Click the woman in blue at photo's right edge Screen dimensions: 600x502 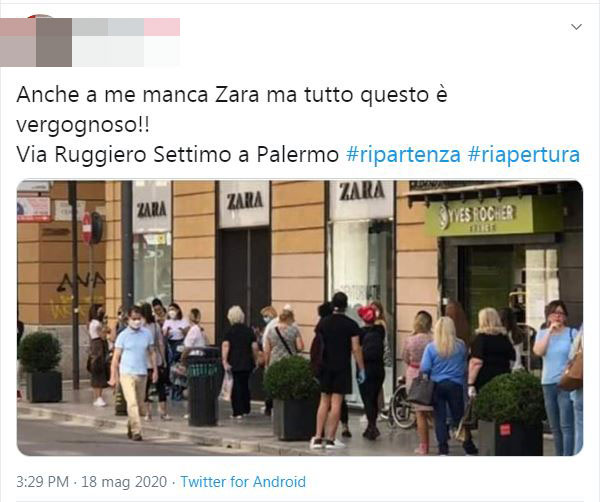coord(557,377)
